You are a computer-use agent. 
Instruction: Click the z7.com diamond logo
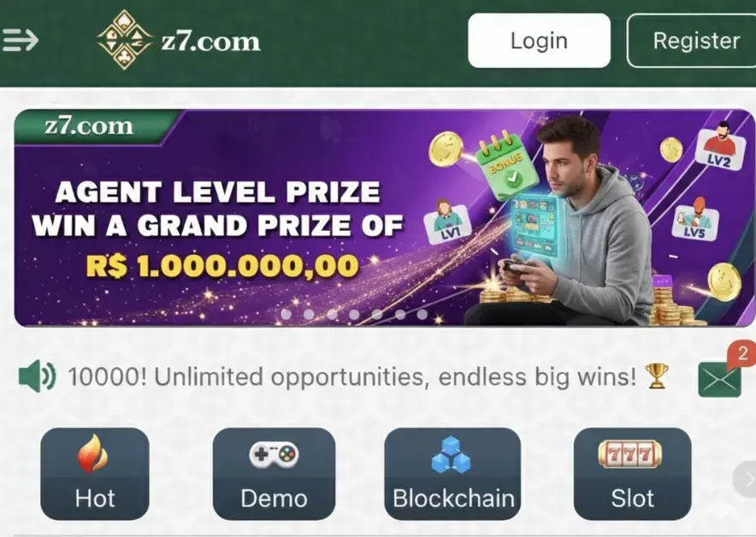[x=125, y=40]
